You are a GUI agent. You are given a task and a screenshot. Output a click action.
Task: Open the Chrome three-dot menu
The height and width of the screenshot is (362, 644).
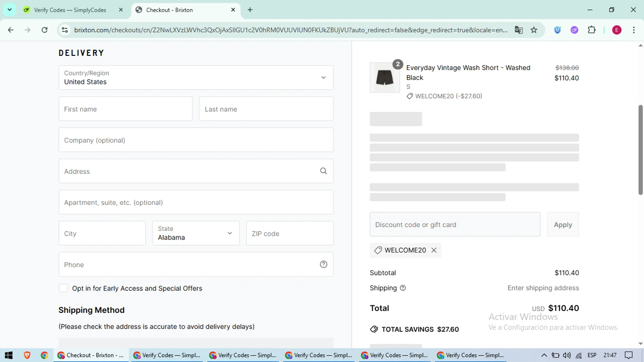click(634, 30)
